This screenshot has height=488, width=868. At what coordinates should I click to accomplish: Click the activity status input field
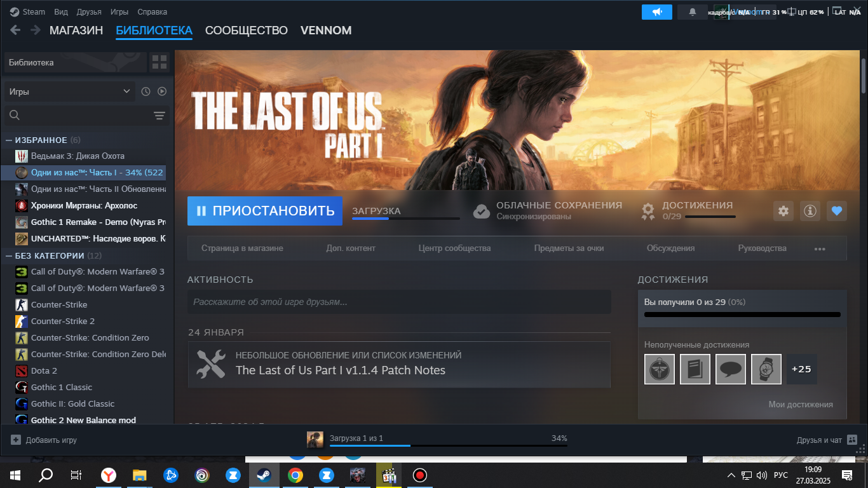[x=399, y=302]
